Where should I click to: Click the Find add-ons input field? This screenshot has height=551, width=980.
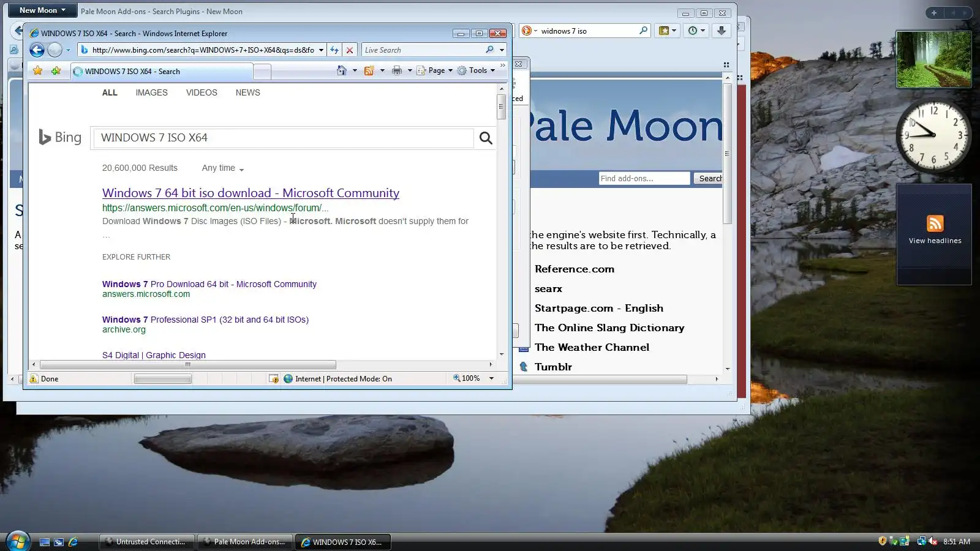pos(644,178)
